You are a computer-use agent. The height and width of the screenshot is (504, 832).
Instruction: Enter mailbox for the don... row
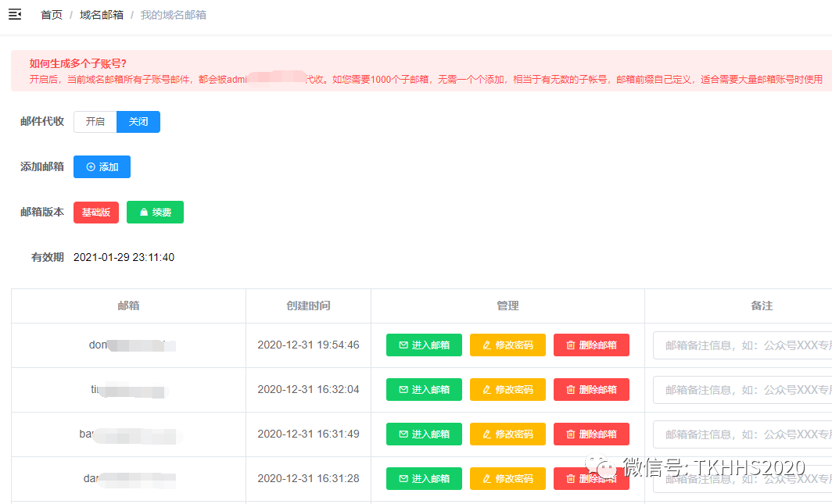[424, 345]
